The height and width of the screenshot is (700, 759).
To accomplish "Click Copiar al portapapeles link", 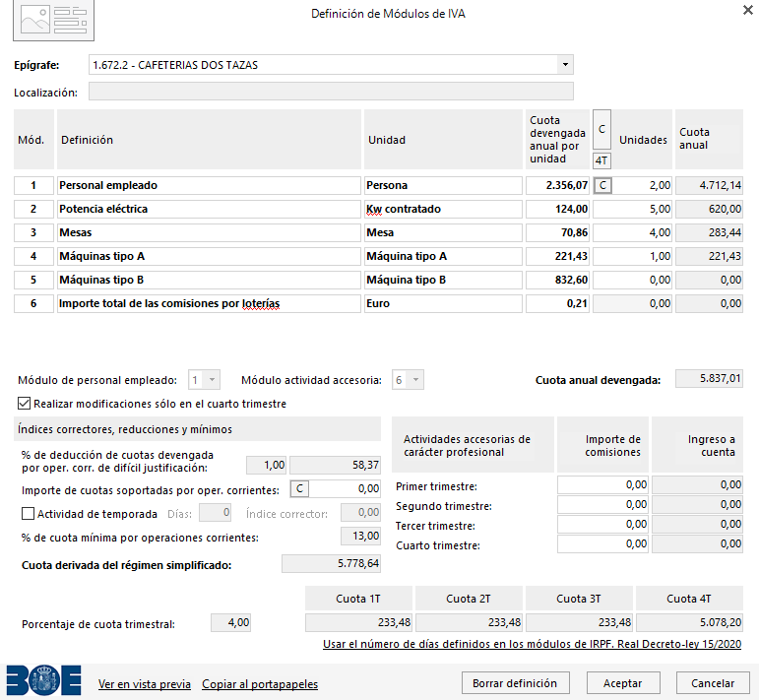I will pyautogui.click(x=260, y=684).
